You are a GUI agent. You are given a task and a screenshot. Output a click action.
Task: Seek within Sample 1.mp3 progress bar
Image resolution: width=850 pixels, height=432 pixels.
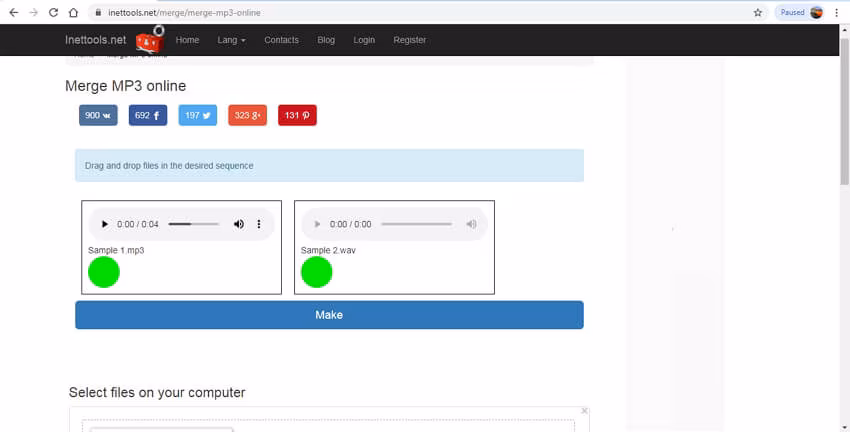[194, 224]
